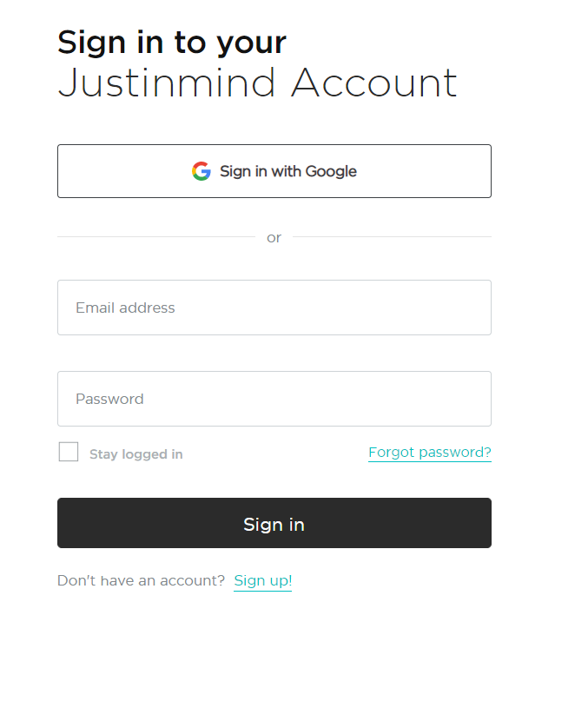Focus the Password input field
The height and width of the screenshot is (708, 588).
274,399
